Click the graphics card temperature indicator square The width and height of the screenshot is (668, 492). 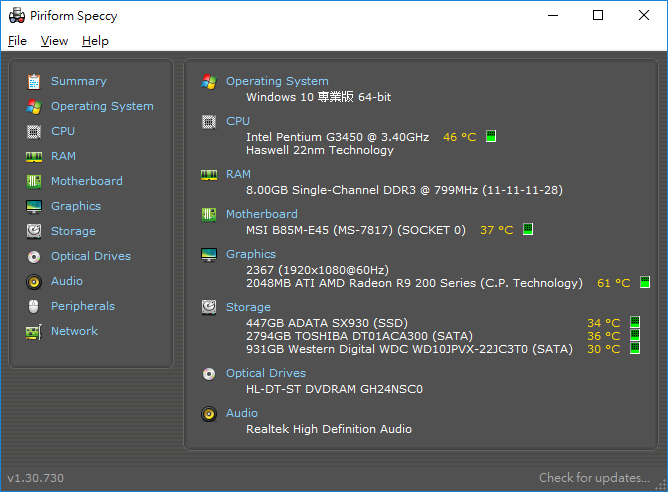(x=645, y=282)
